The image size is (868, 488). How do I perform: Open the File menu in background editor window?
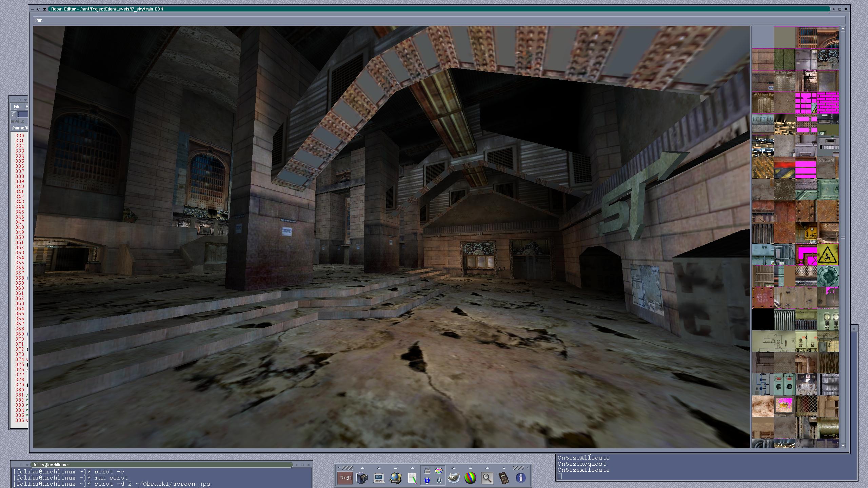pyautogui.click(x=17, y=107)
